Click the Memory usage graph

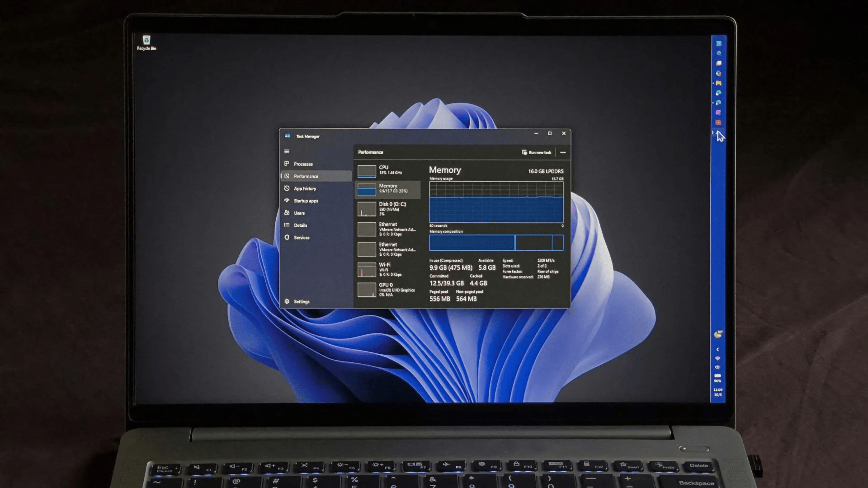click(496, 202)
